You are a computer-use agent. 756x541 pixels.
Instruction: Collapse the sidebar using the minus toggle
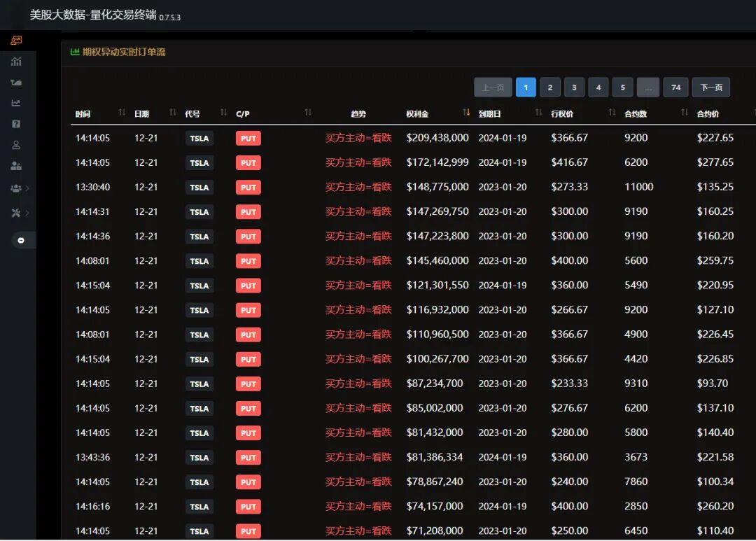21,240
